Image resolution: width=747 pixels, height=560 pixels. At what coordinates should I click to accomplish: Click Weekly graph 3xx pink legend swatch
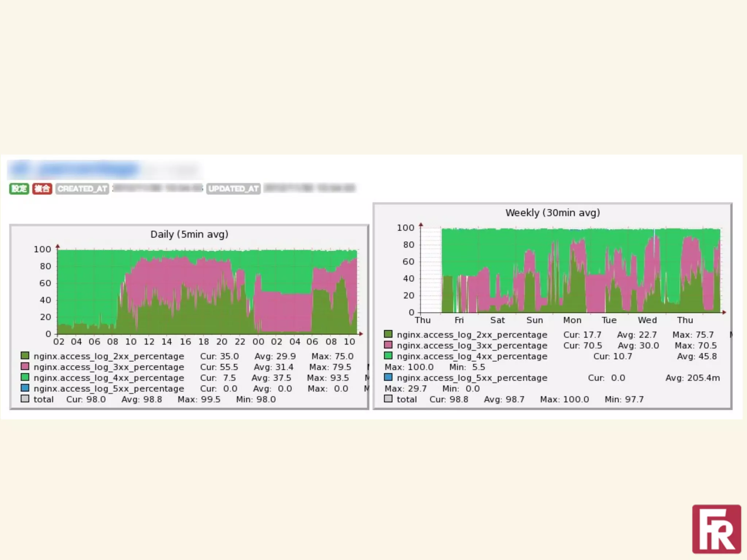point(388,345)
